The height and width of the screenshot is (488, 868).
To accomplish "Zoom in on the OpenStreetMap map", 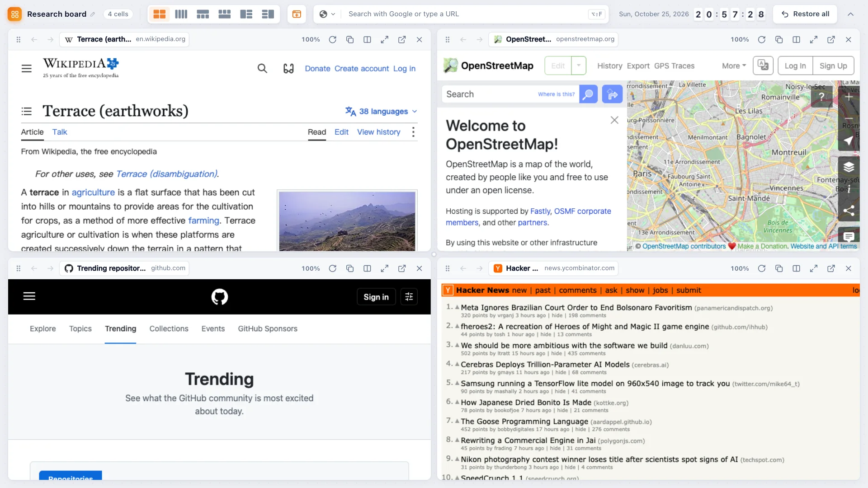I will click(849, 97).
